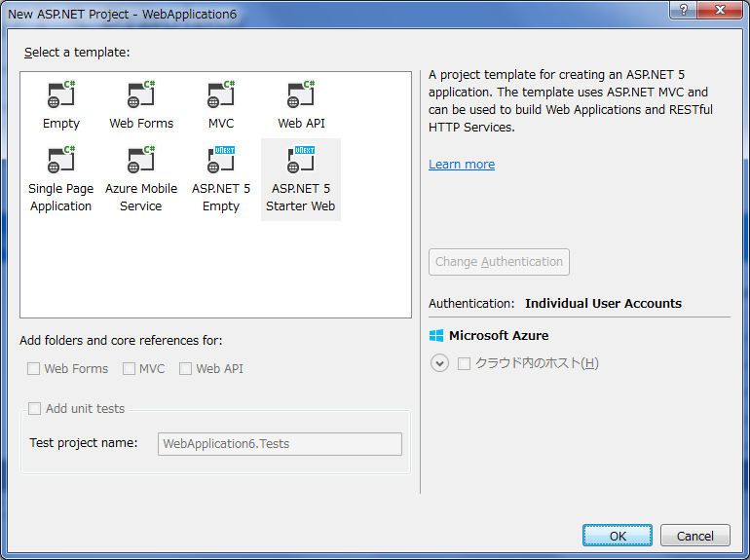This screenshot has width=750, height=560.
Task: Select the ASP.NET 5 Empty template icon
Action: click(x=221, y=160)
